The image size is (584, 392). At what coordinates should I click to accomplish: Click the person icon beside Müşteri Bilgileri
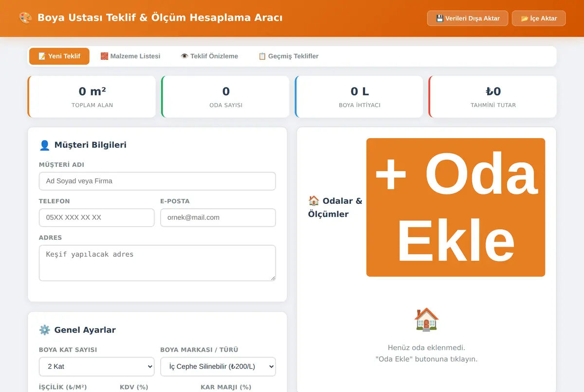click(x=45, y=145)
